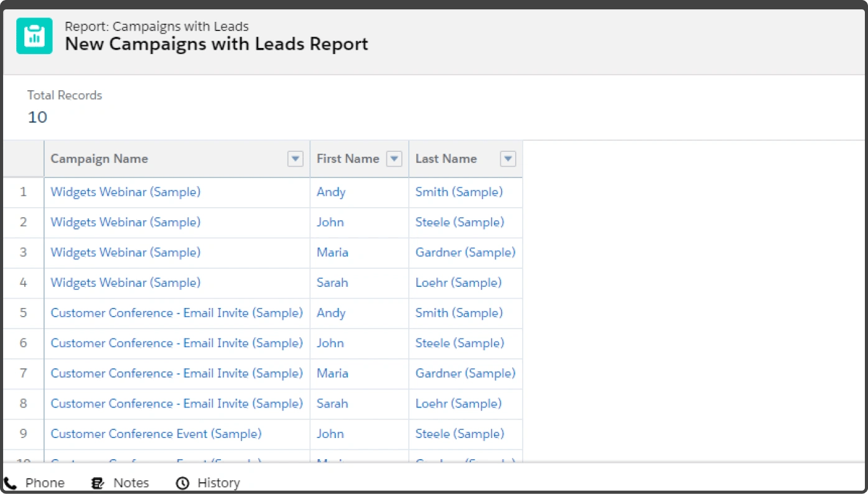Open Gardner (Sample) last name in row 7
The image size is (868, 494).
[465, 373]
